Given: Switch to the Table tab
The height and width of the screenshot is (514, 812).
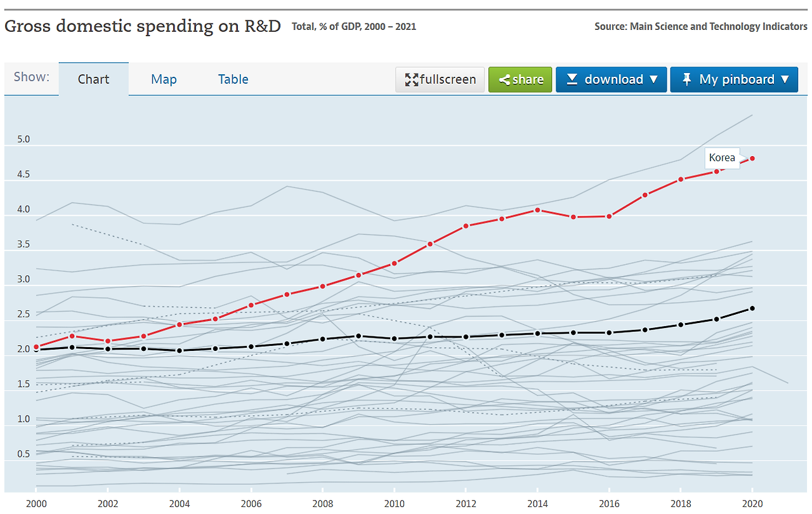Looking at the screenshot, I should pos(233,79).
